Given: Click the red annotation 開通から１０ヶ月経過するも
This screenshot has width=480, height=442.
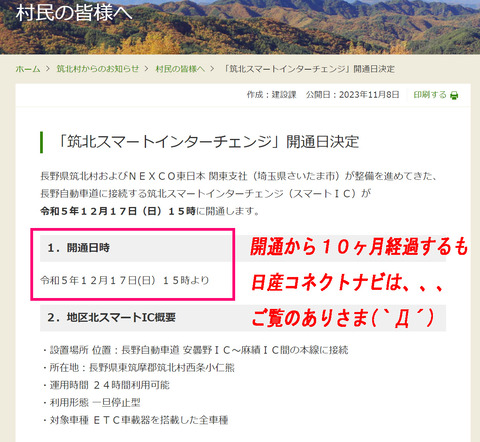Looking at the screenshot, I should coord(359,247).
